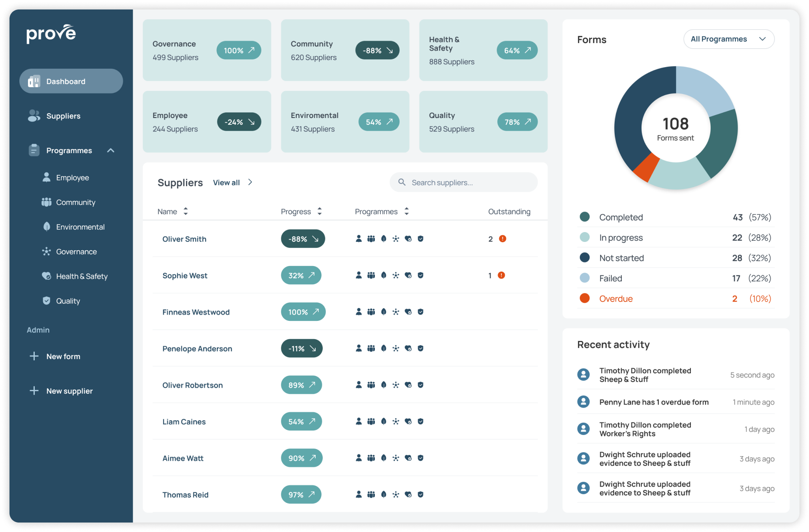Viewport: 809px width, 532px height.
Task: Click the New form button
Action: (63, 356)
